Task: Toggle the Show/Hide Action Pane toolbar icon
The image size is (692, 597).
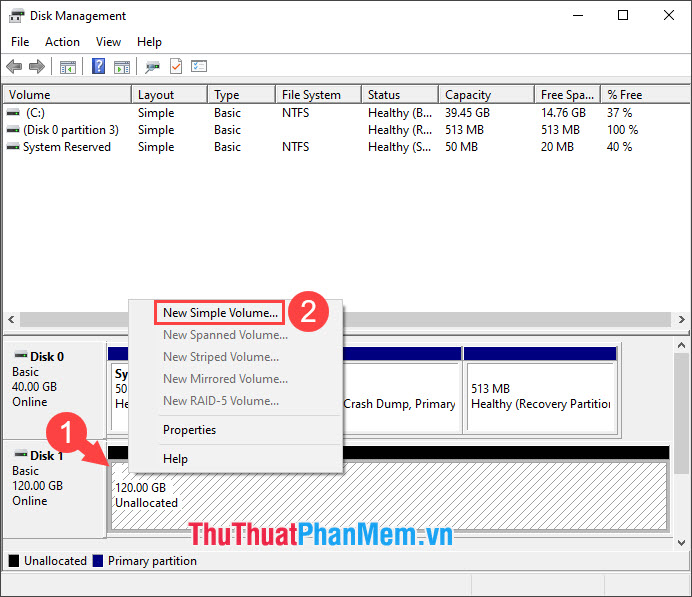Action: click(122, 67)
